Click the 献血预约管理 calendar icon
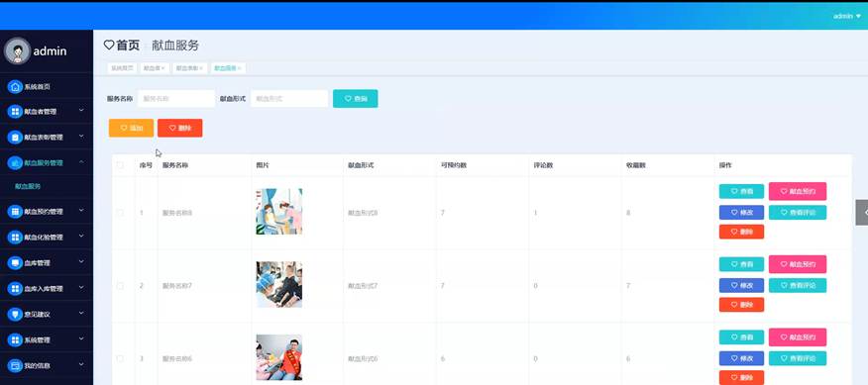Viewport: 868px width, 385px height. pos(15,212)
